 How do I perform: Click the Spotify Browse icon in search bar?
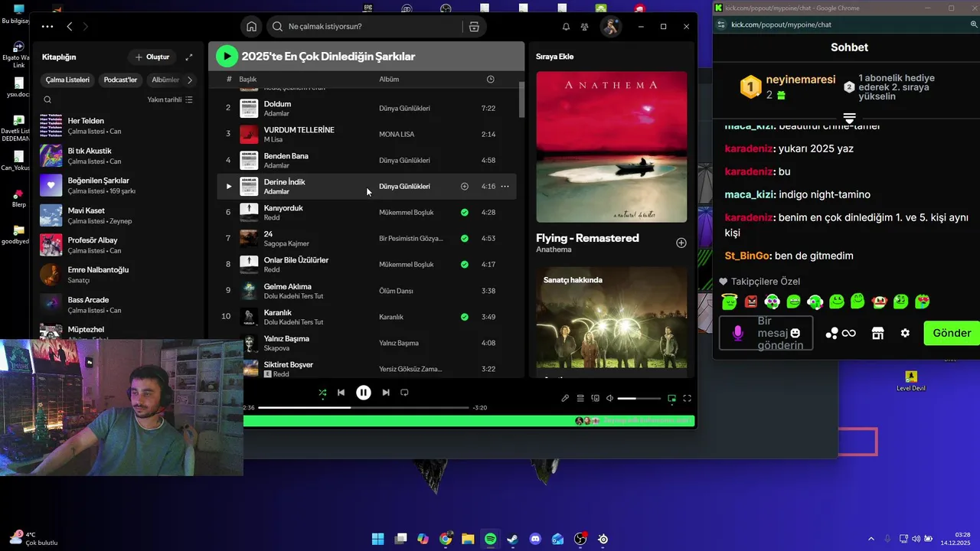point(474,27)
